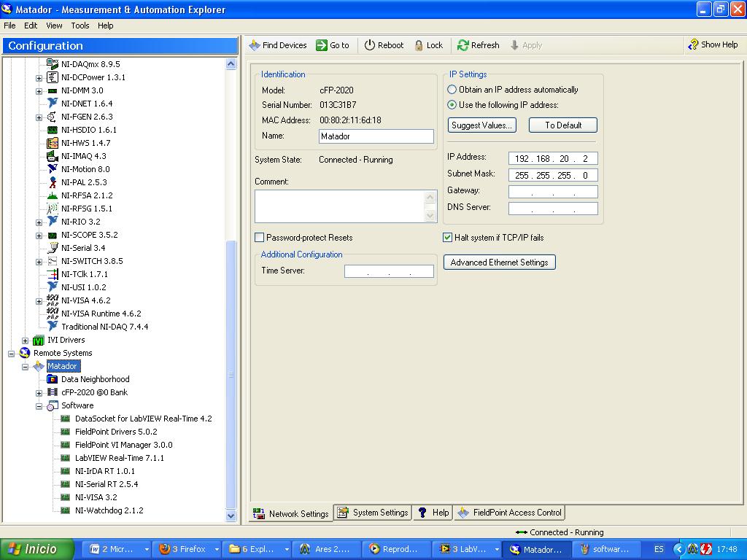Expand the NI-SWITCH 3.8.5 node
The width and height of the screenshot is (747, 560).
coord(39,262)
